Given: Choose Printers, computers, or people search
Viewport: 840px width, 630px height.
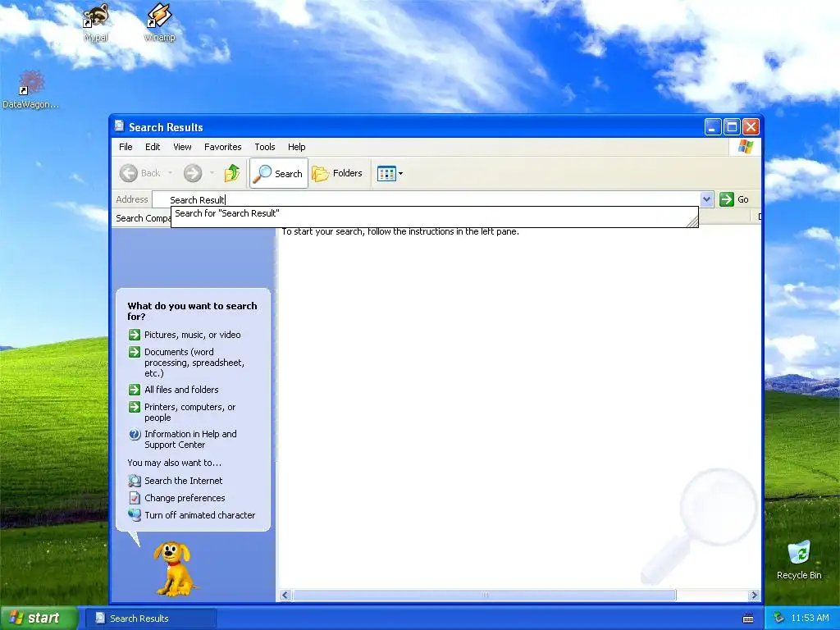Looking at the screenshot, I should tap(182, 412).
